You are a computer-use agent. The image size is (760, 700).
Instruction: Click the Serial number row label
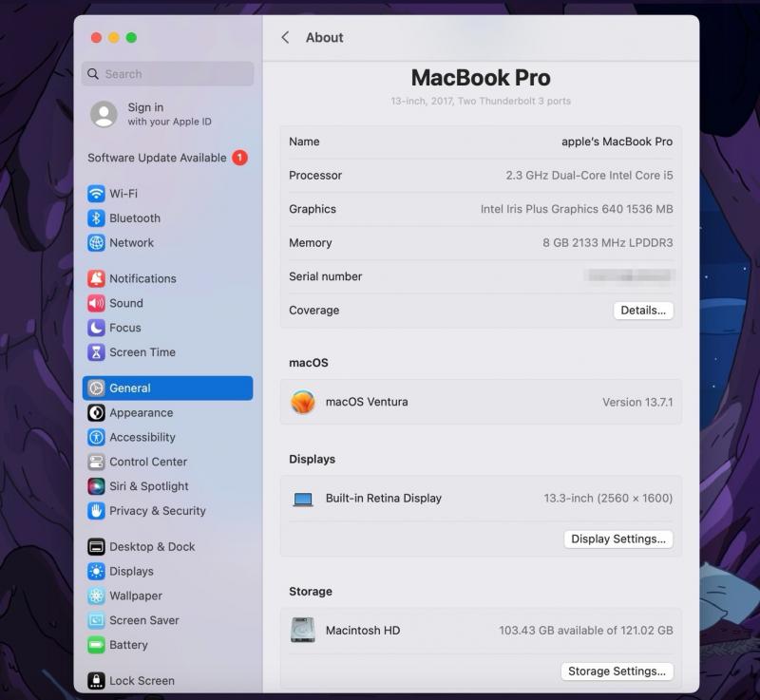tap(325, 276)
